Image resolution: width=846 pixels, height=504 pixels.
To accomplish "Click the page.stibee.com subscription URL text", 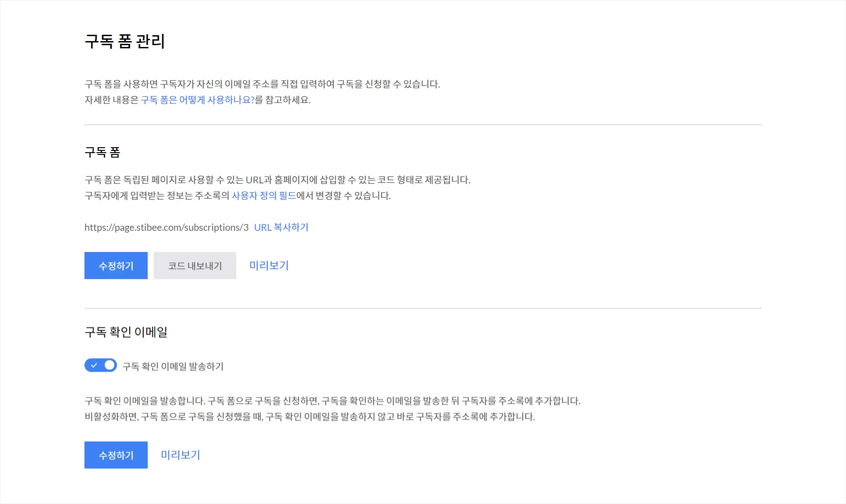I will [166, 227].
